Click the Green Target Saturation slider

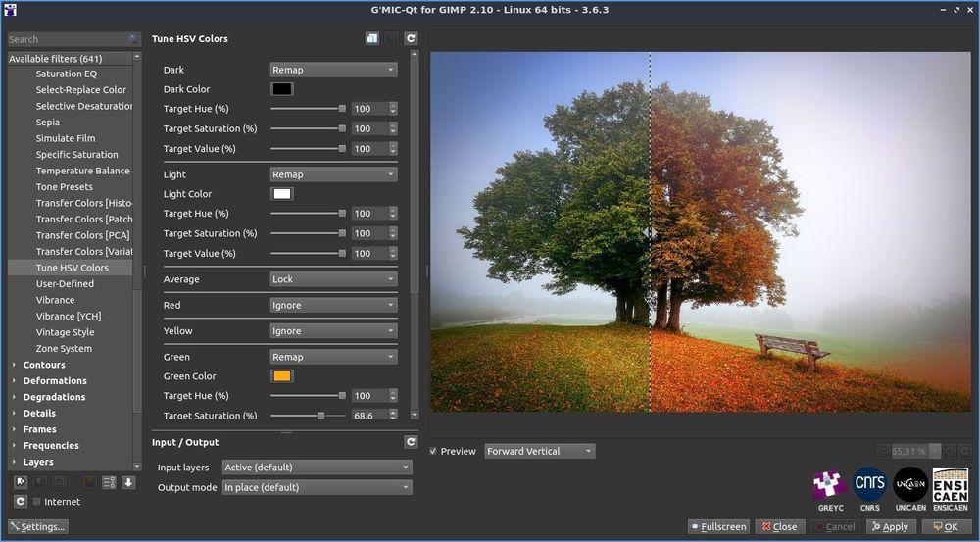click(308, 416)
